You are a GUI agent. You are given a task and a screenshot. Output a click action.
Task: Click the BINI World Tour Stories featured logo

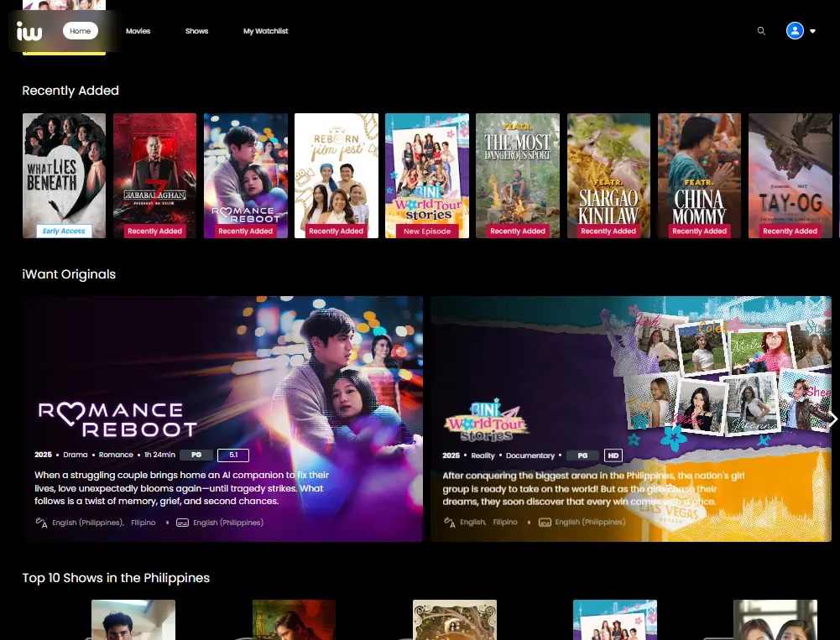point(486,420)
